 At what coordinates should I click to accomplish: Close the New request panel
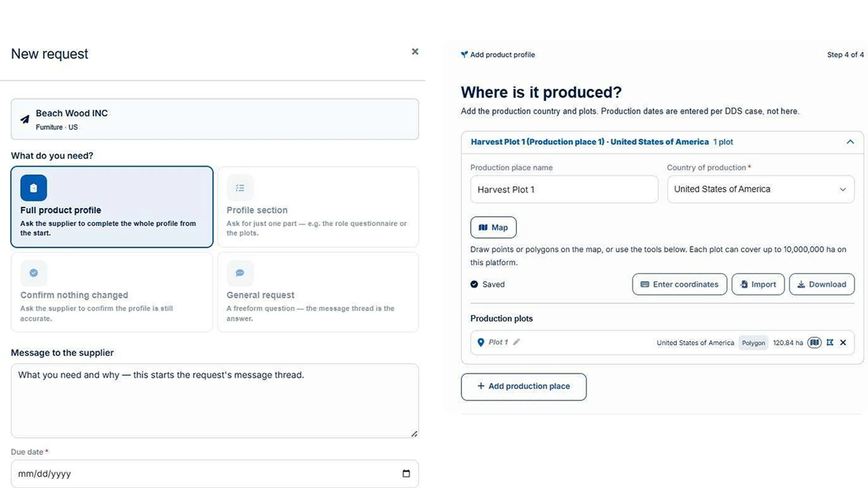[415, 51]
